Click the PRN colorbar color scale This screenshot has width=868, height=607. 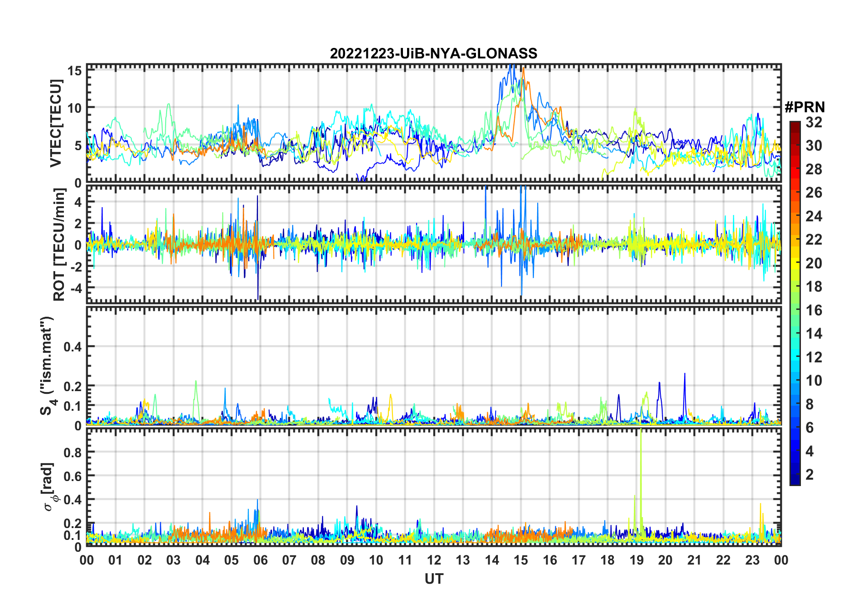pos(795,303)
